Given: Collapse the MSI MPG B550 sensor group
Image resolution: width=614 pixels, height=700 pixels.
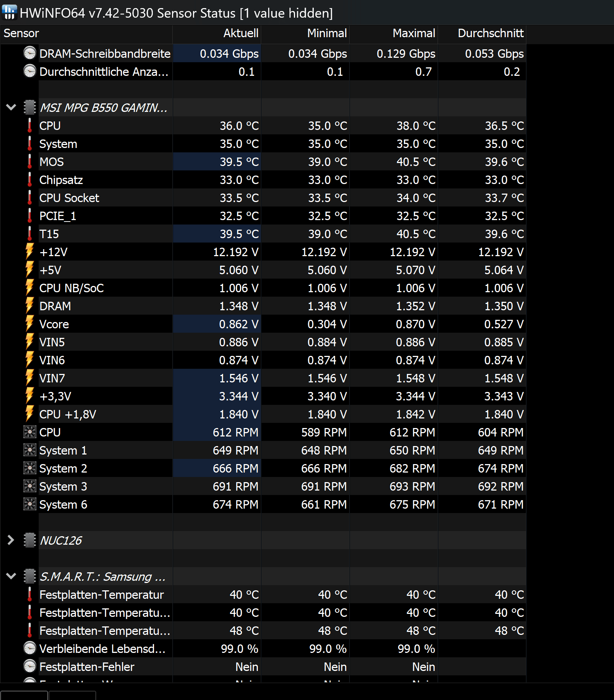Looking at the screenshot, I should [x=11, y=107].
